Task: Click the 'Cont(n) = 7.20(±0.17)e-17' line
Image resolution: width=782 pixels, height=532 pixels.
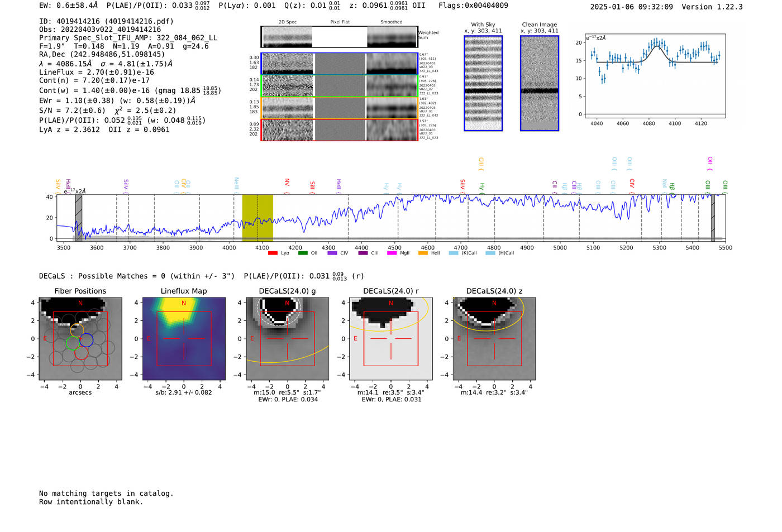Action: pyautogui.click(x=94, y=80)
